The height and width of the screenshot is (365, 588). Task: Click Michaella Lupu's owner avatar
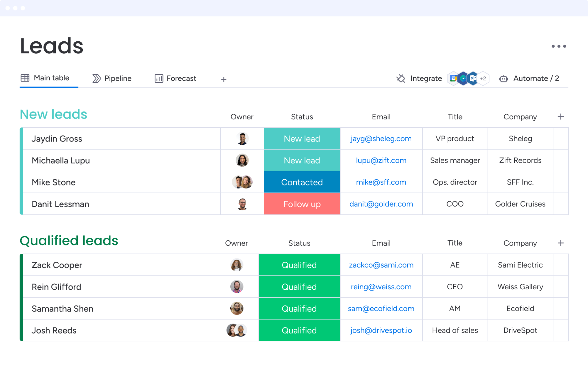[242, 160]
